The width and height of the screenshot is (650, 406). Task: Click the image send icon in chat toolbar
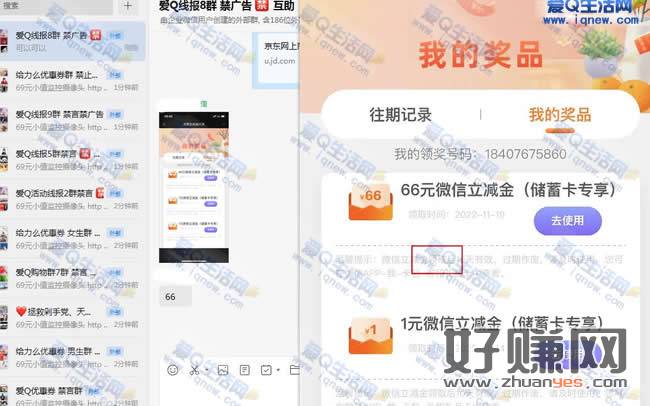[223, 370]
